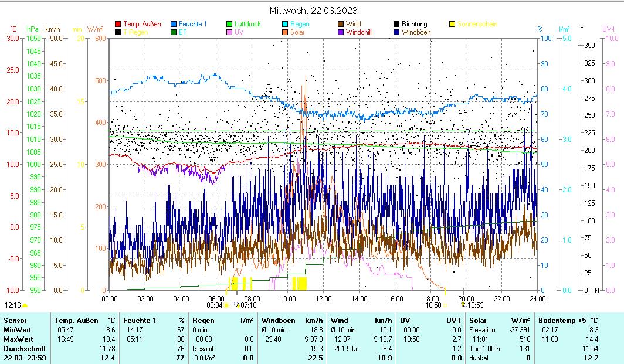Click the Feuchte 1 table column header
Viewport: 624px width, 364px height.
(x=140, y=321)
